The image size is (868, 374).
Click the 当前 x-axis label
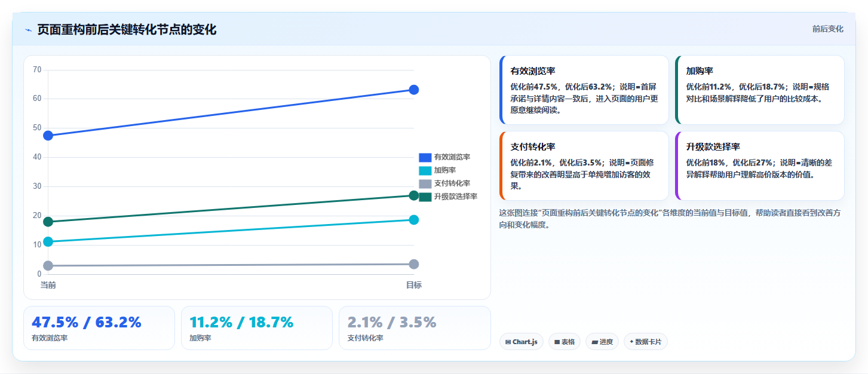click(48, 286)
